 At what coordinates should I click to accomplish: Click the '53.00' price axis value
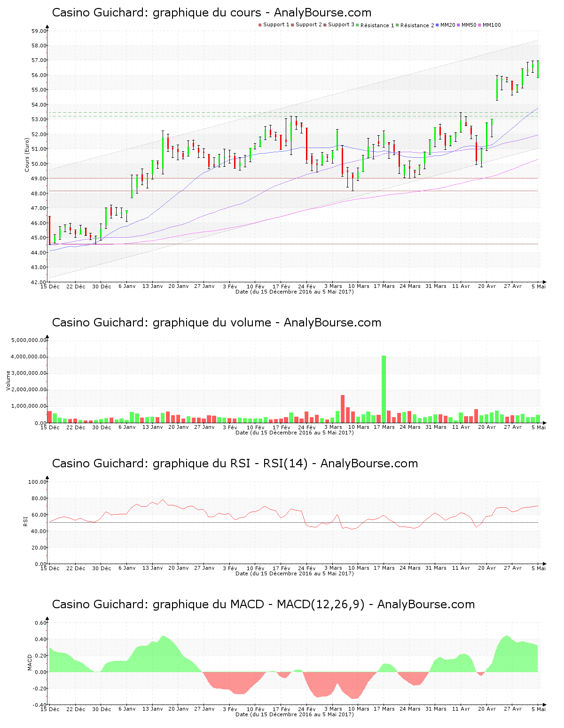39,120
